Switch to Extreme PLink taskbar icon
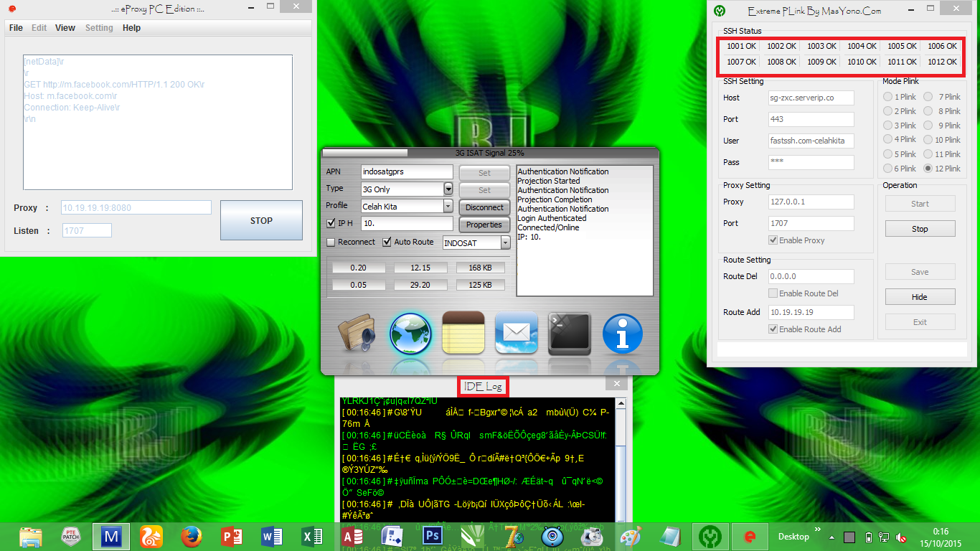 tap(710, 536)
